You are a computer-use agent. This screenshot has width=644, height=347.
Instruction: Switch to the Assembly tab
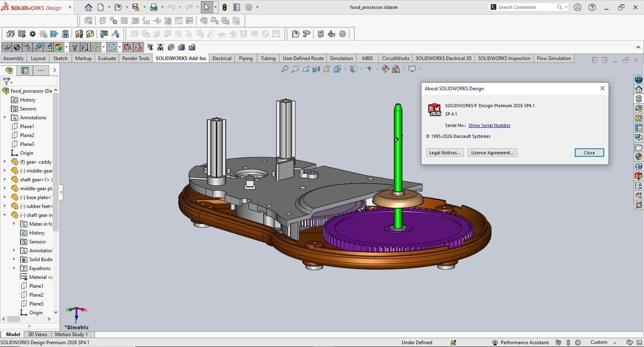[13, 58]
